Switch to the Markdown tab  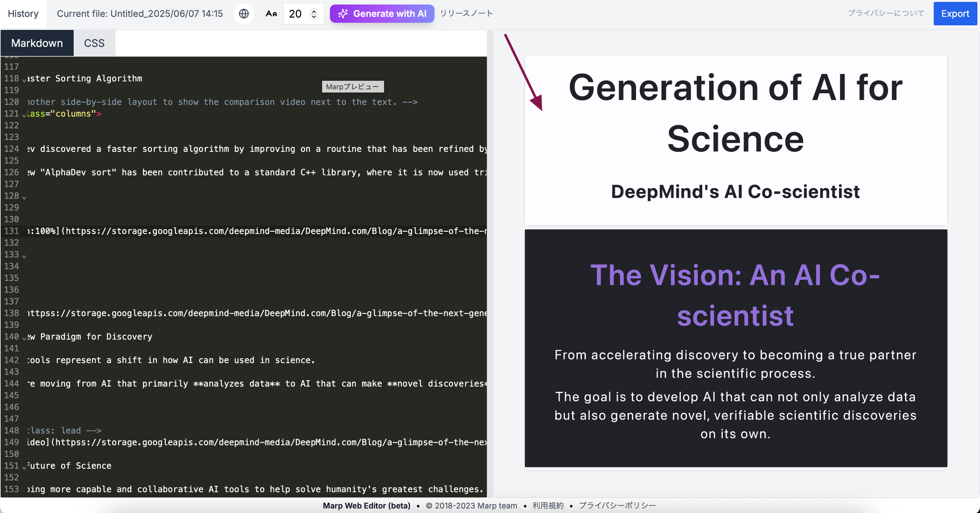pos(37,43)
